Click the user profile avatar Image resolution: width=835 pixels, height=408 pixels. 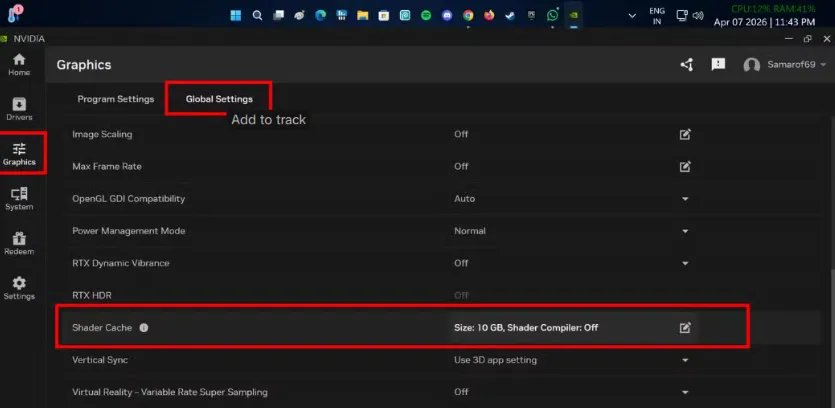[x=751, y=65]
